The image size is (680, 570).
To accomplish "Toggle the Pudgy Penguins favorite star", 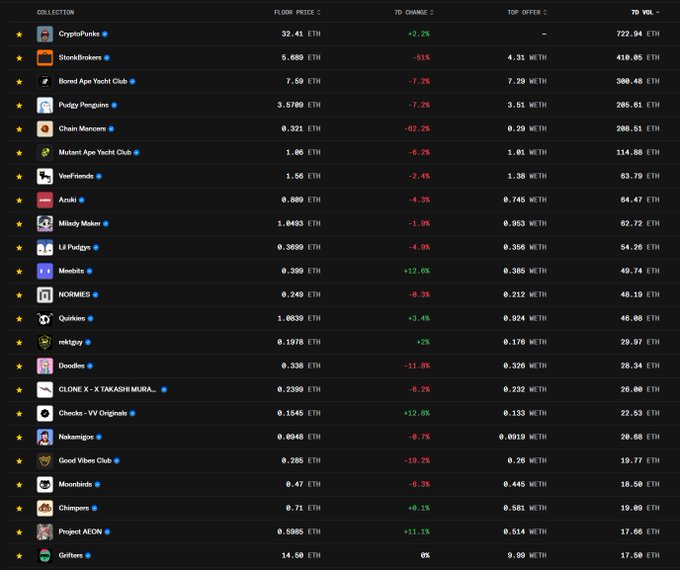I will coord(19,105).
